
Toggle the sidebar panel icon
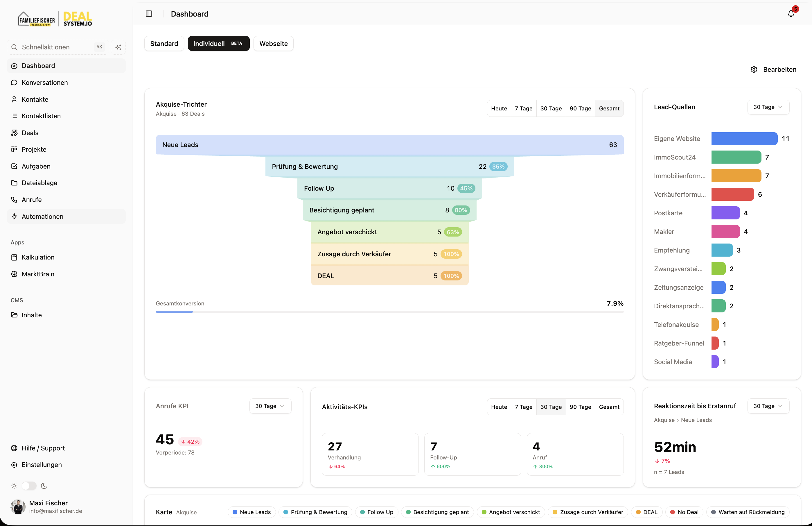click(x=149, y=14)
